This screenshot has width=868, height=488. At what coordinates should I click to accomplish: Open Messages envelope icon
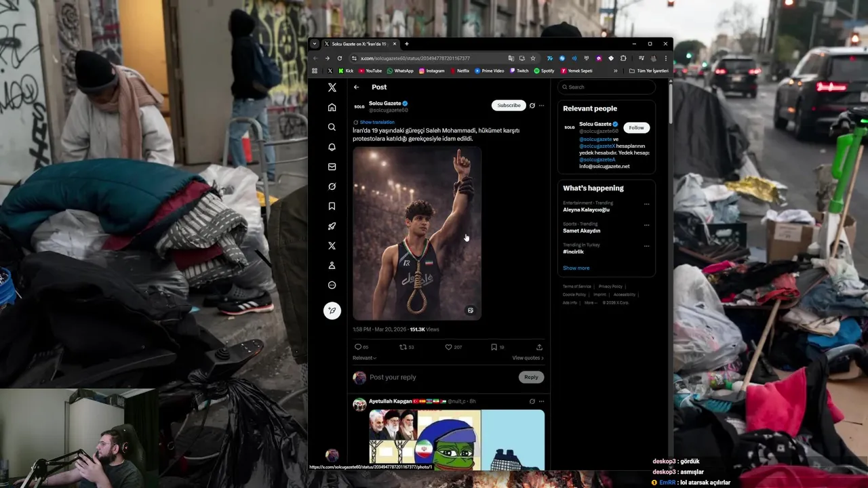pyautogui.click(x=332, y=167)
